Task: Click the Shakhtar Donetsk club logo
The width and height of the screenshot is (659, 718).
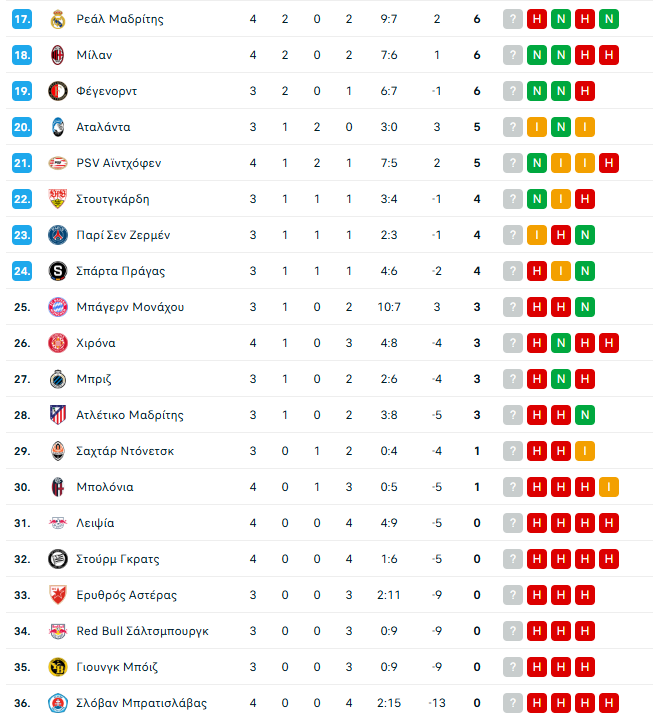Action: pos(57,451)
